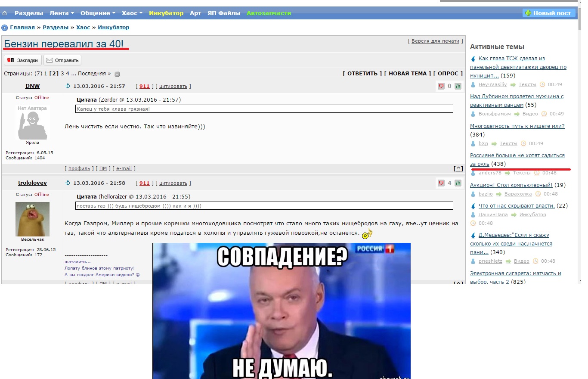The width and height of the screenshot is (588, 379).
Task: Click the ОПРОС link
Action: point(448,74)
